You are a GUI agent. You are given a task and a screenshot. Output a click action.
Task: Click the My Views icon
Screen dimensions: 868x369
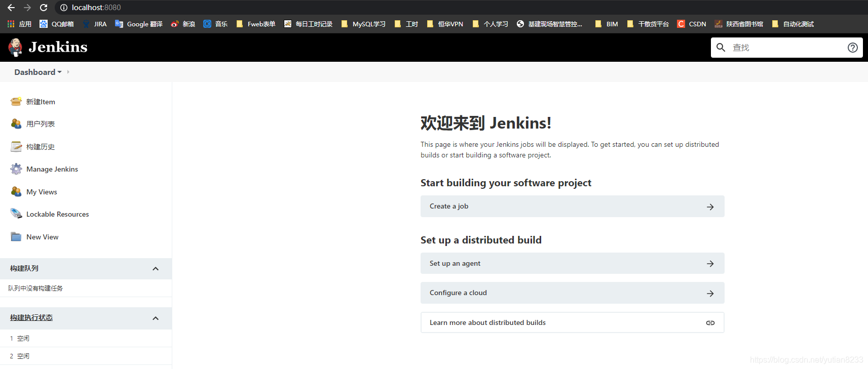[x=16, y=191]
